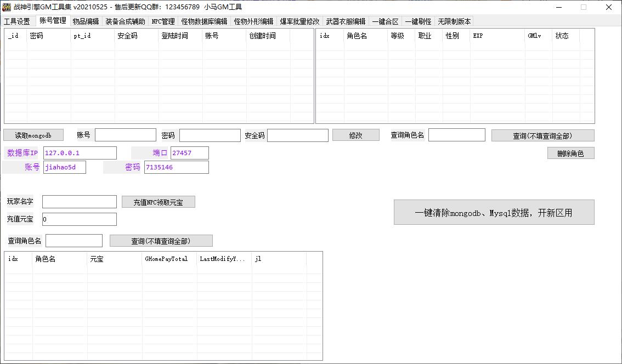
Task: Click the lower 查询(不填查询全部) button
Action: 161,241
